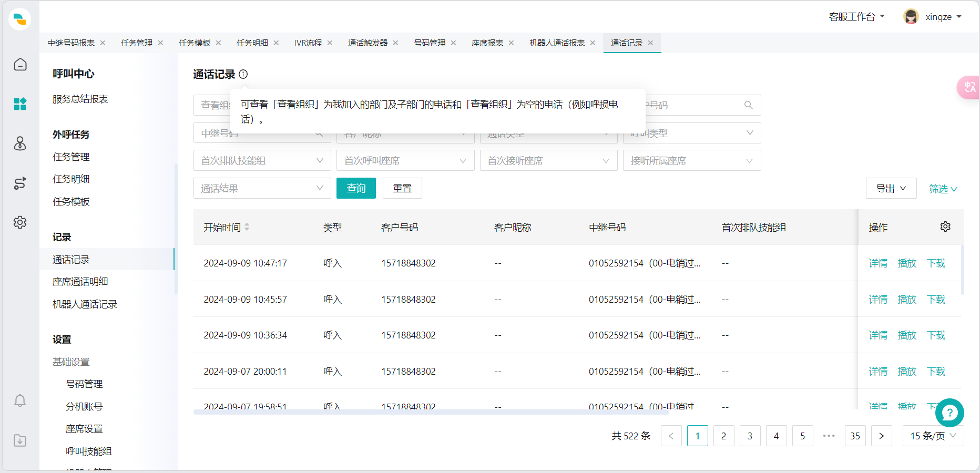Switch to the 座席报表 tab

487,43
